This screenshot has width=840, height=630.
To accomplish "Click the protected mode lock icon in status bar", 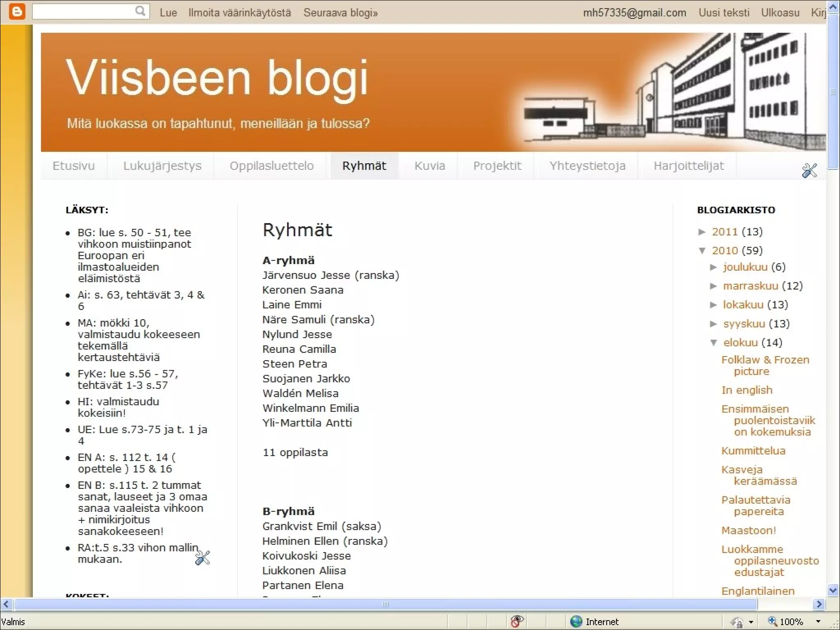I will [737, 622].
